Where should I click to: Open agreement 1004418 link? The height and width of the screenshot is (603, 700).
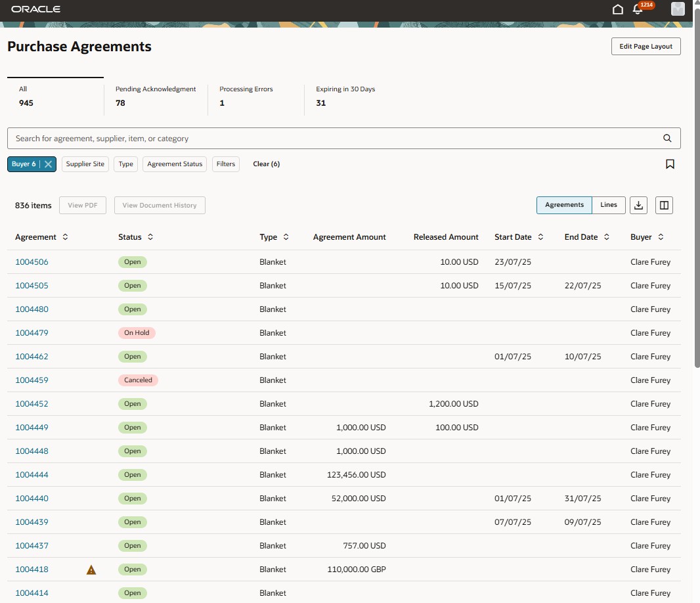32,570
